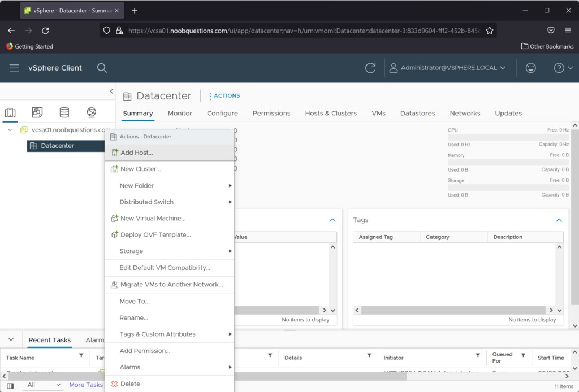
Task: Click the Tags table horizontal scrollbar
Action: (453, 310)
